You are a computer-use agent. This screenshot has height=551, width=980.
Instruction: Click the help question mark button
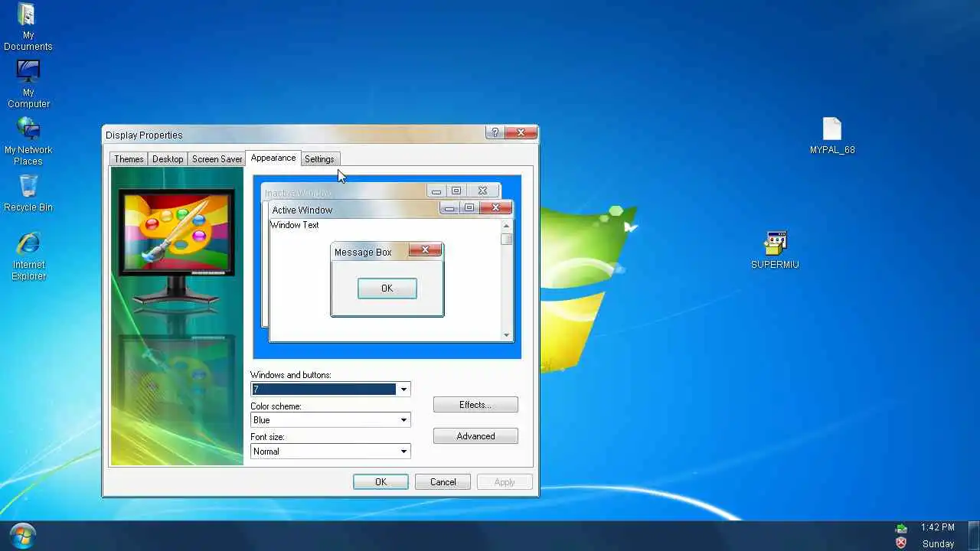(x=495, y=132)
